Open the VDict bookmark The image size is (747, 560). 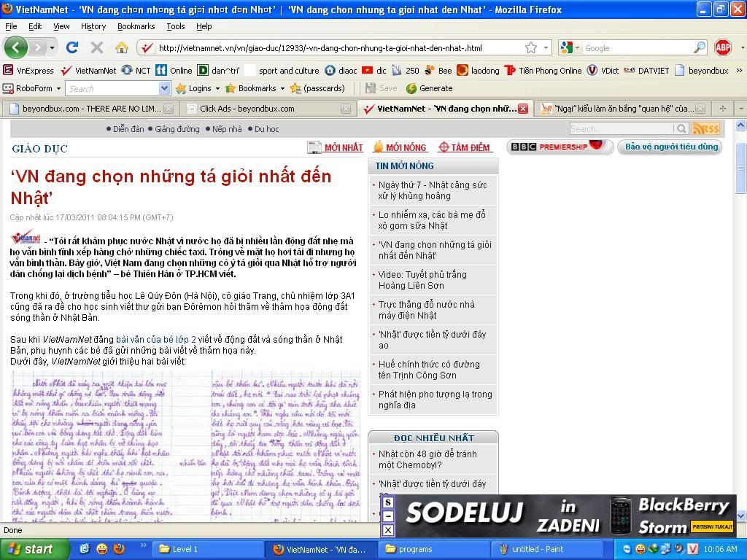point(603,71)
